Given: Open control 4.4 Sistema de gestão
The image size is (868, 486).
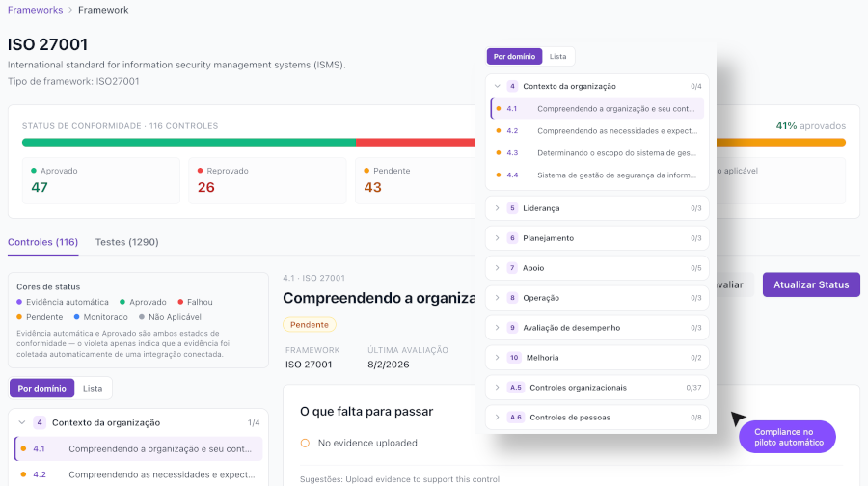Looking at the screenshot, I should pyautogui.click(x=597, y=175).
